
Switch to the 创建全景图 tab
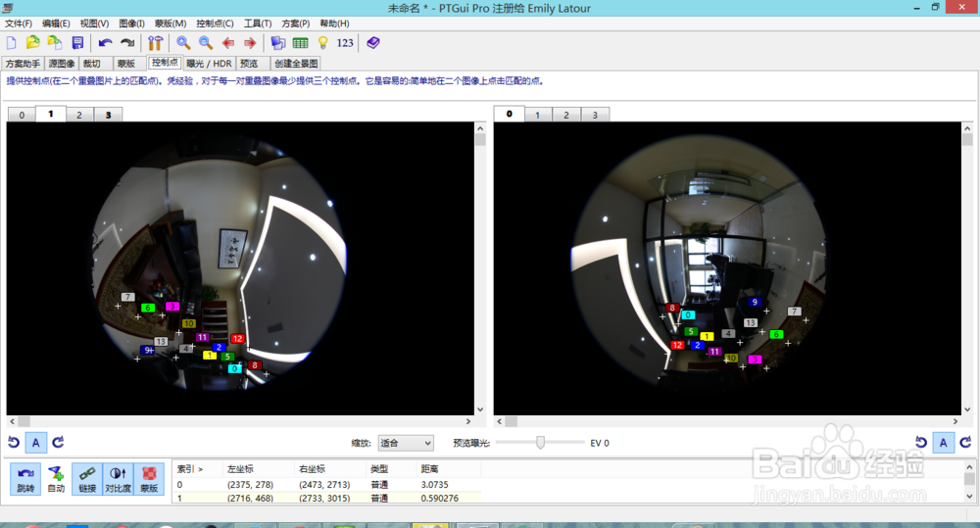tap(296, 63)
